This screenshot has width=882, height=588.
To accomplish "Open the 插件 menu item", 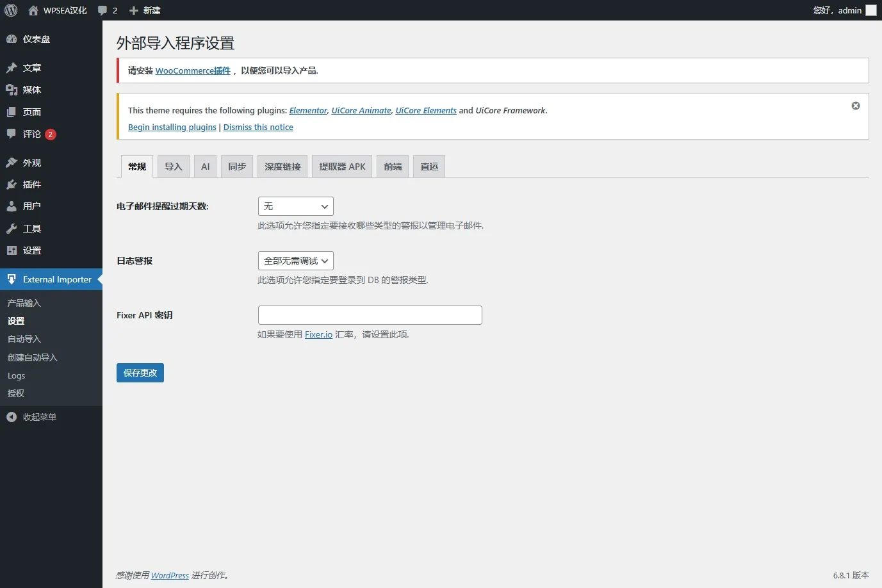I will point(51,184).
